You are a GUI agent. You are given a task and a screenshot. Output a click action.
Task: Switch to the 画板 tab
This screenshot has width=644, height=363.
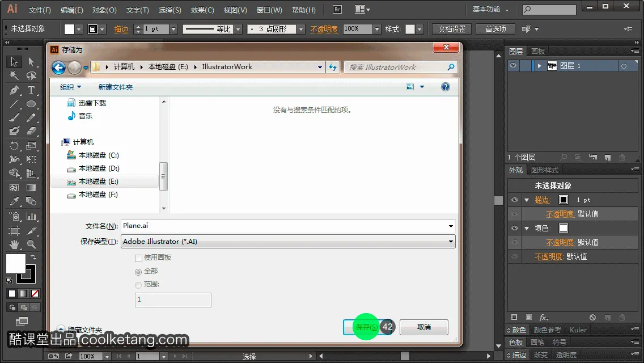(x=537, y=52)
